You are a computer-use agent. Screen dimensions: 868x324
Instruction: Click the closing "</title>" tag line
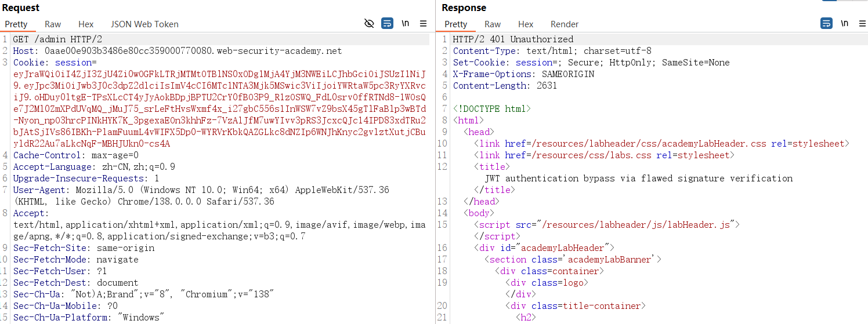point(494,190)
